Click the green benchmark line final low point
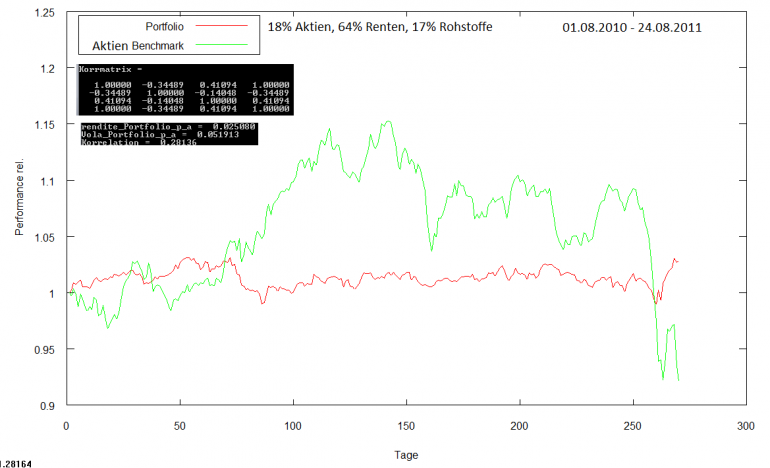The height and width of the screenshot is (468, 770). [x=678, y=380]
